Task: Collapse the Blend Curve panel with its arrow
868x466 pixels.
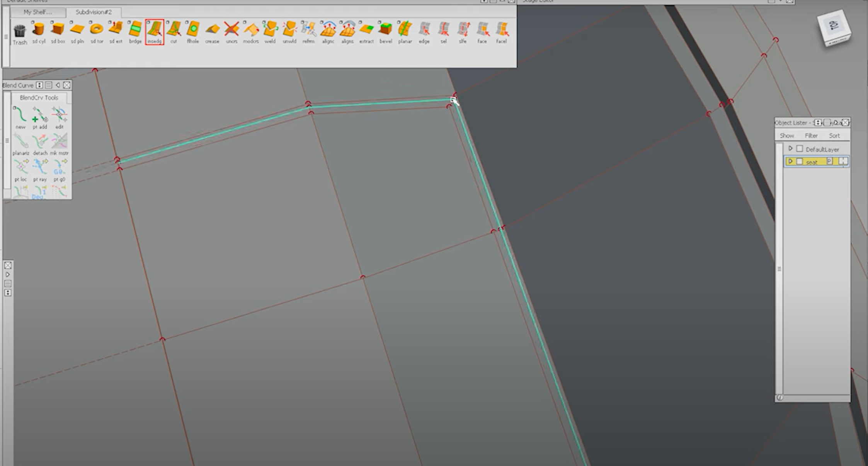Action: (58, 85)
